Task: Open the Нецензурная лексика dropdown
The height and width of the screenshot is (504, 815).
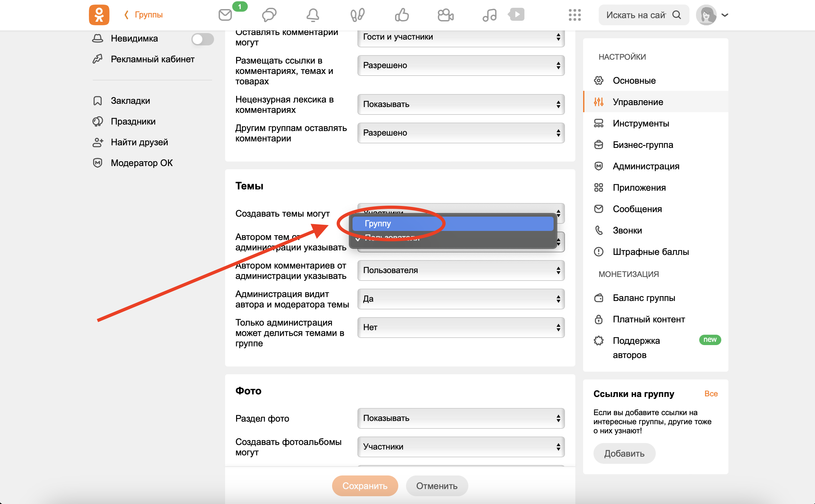Action: 460,104
